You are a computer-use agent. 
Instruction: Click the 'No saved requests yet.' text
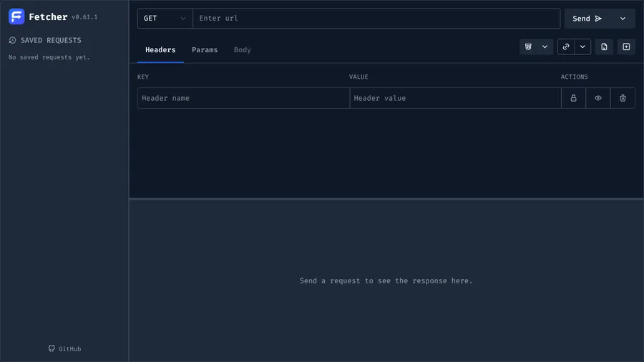49,57
